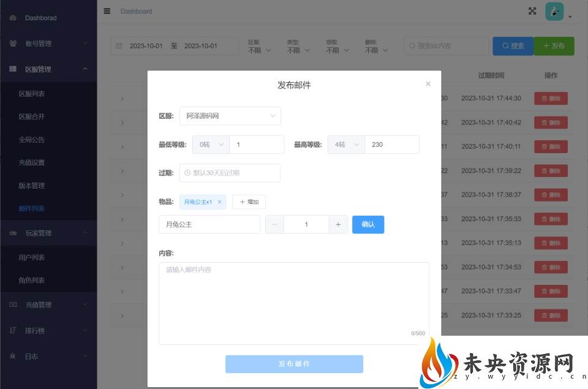This screenshot has height=389, width=588.
Task: Click the 月兔公主 item name field
Action: tap(209, 224)
